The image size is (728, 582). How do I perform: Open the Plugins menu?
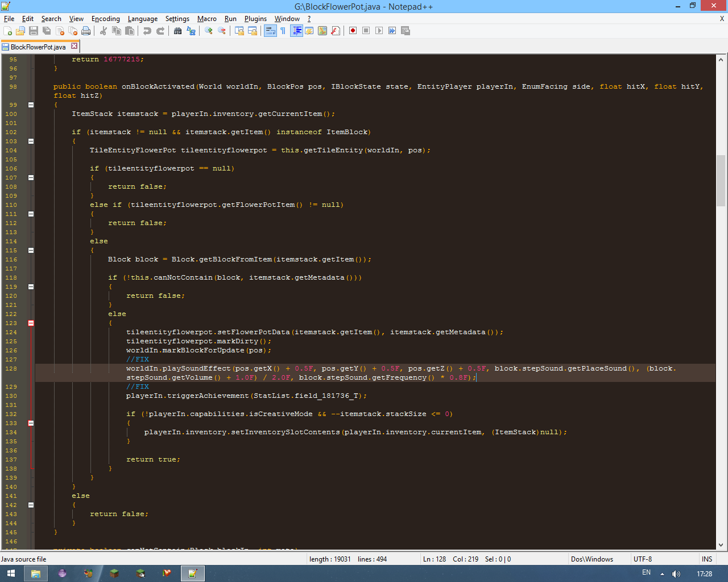tap(255, 19)
